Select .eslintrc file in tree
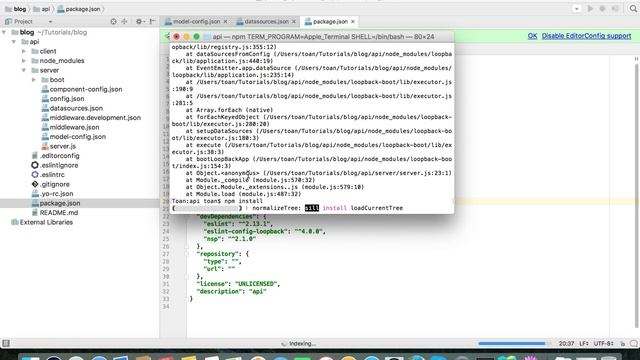 coord(52,175)
